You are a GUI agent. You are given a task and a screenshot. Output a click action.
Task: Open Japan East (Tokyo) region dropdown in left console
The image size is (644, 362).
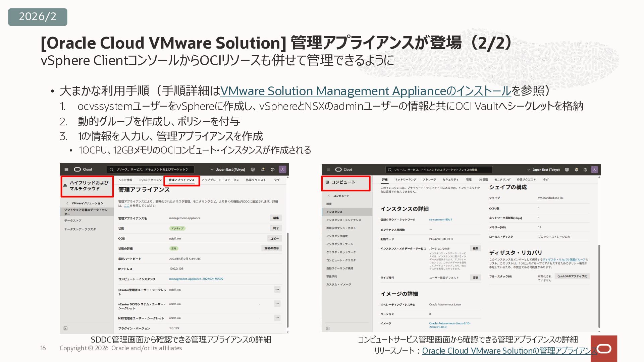(228, 170)
